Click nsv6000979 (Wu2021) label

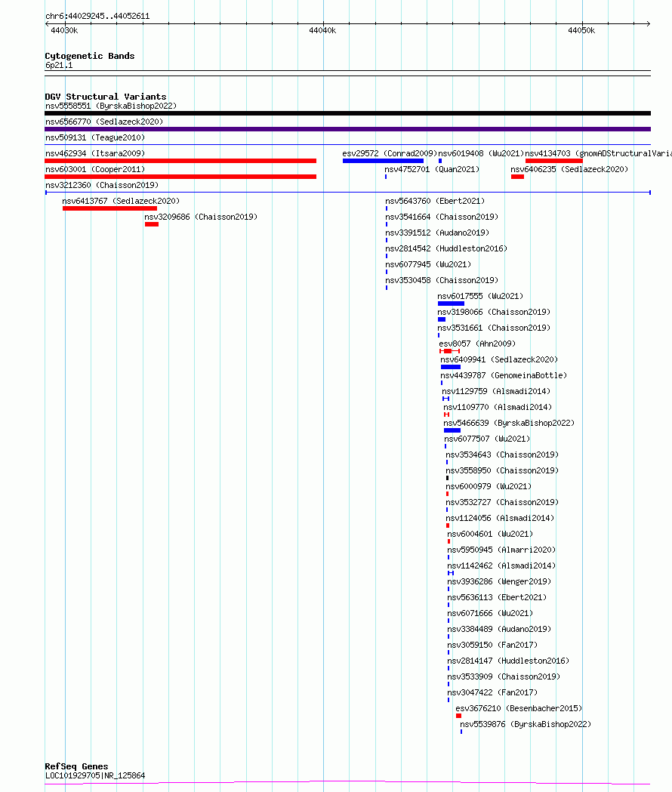pos(489,486)
